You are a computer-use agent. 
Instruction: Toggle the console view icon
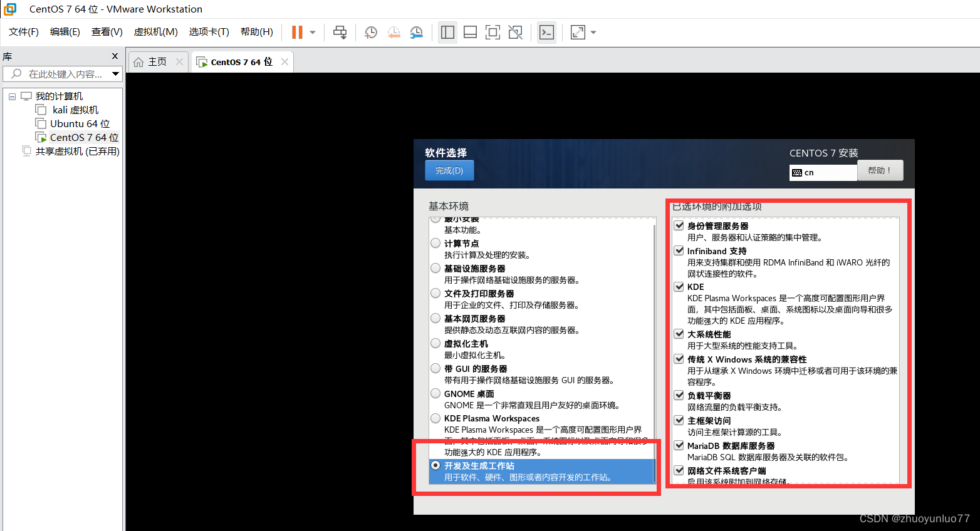pos(546,32)
